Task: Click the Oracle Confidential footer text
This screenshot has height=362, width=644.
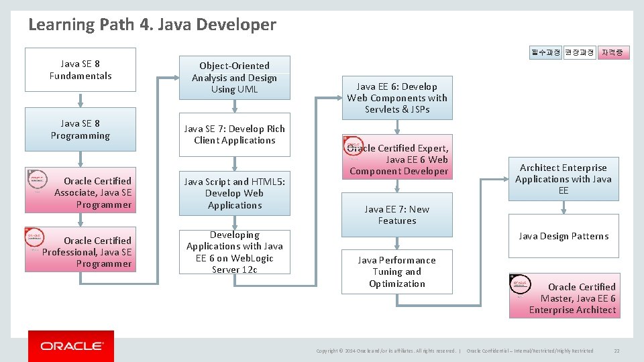Action: pyautogui.click(x=530, y=351)
